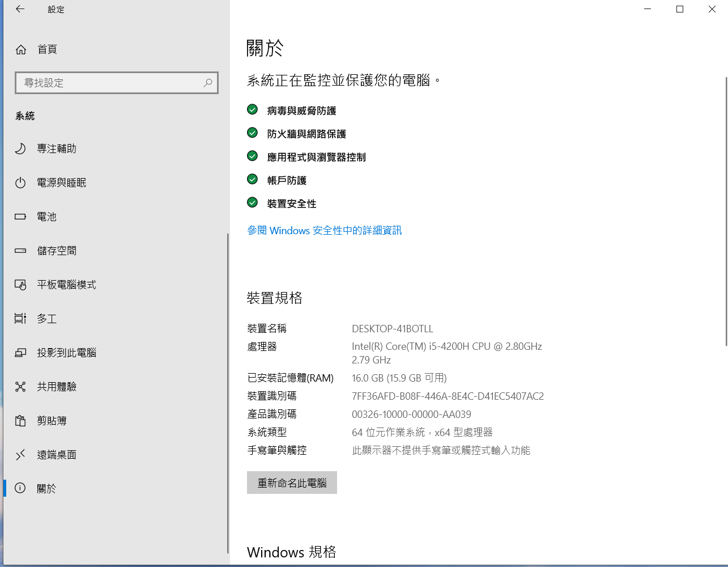Click the 帳戶防護 label
The width and height of the screenshot is (728, 567).
[x=287, y=180]
